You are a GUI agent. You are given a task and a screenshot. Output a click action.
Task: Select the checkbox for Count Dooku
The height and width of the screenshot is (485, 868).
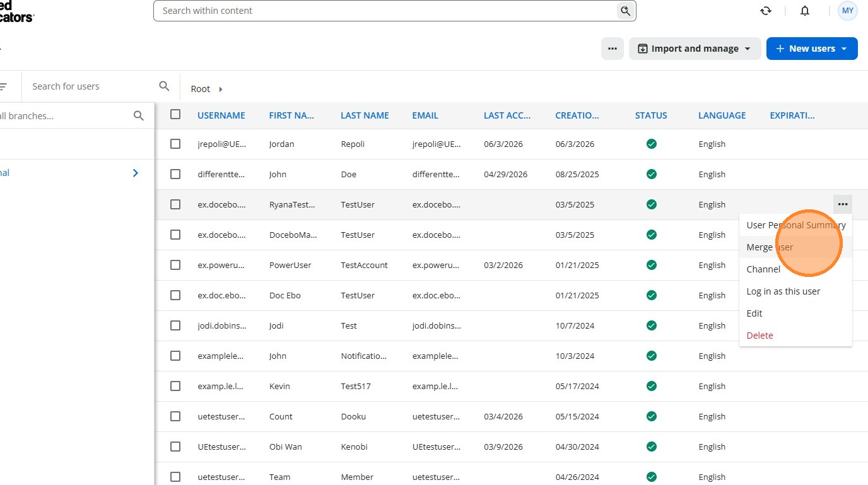(175, 416)
